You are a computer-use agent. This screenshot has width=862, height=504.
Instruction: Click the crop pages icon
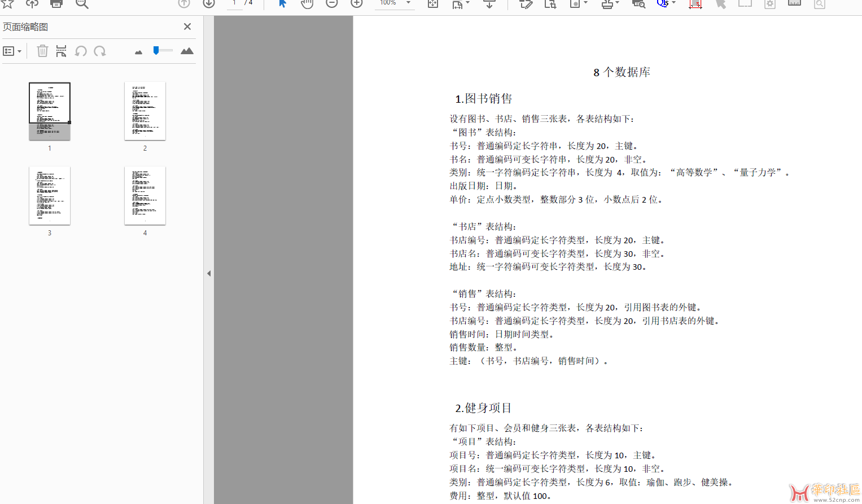pos(550,3)
